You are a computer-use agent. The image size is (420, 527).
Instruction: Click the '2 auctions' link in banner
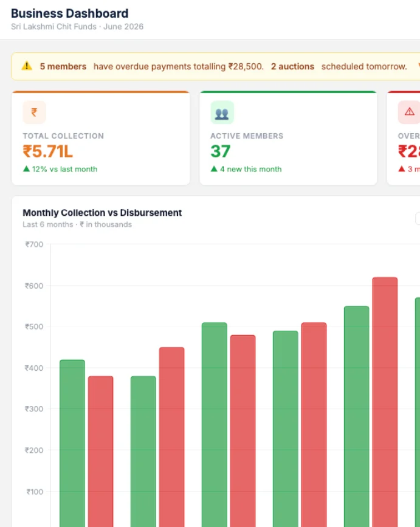292,66
